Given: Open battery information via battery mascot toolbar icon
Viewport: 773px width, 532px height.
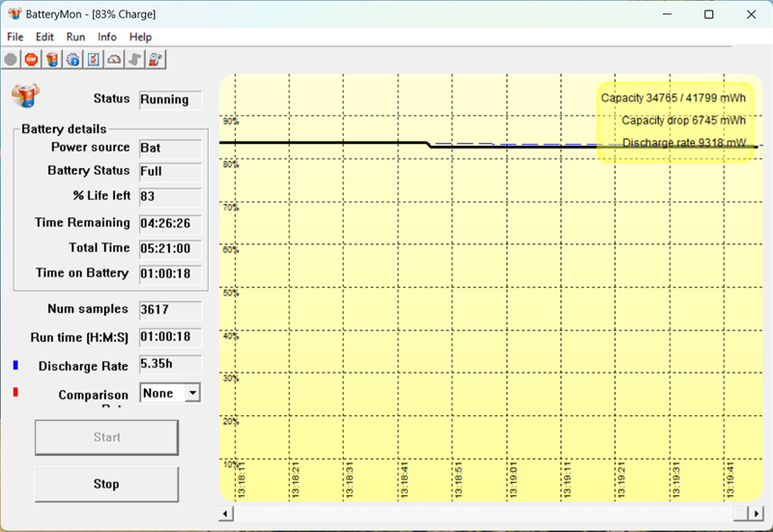Looking at the screenshot, I should [52, 60].
